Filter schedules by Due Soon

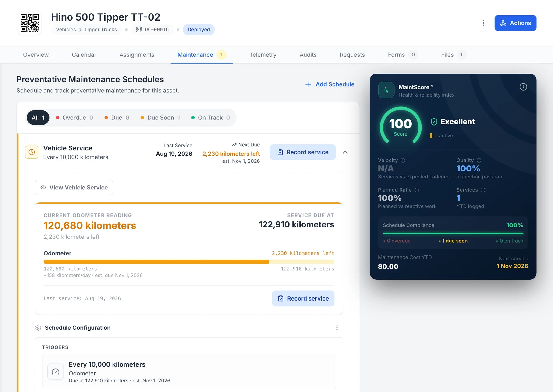[160, 118]
